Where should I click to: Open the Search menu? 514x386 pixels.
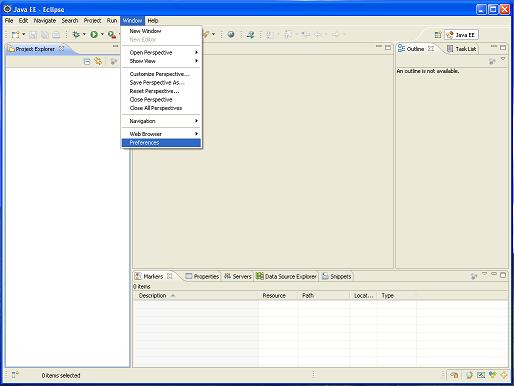70,21
